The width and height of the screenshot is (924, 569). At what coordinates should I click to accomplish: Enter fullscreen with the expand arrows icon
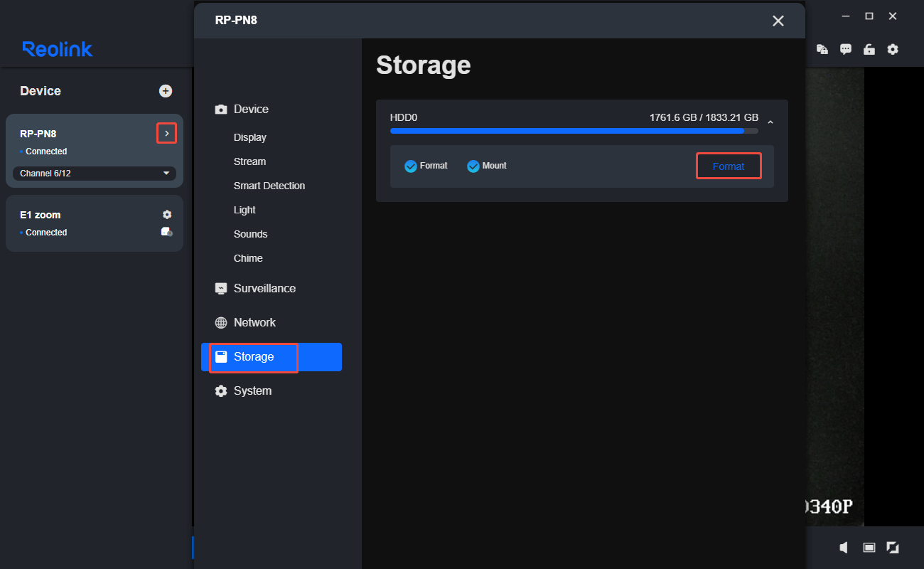pyautogui.click(x=893, y=547)
